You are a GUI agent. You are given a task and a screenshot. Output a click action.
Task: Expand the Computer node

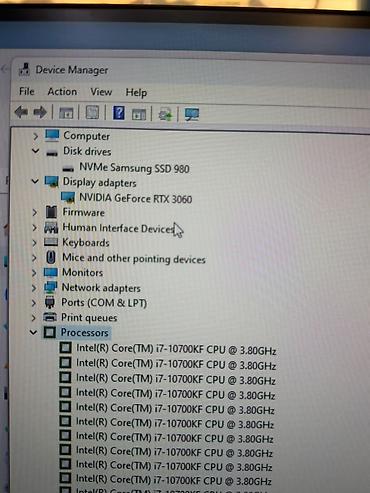click(35, 136)
